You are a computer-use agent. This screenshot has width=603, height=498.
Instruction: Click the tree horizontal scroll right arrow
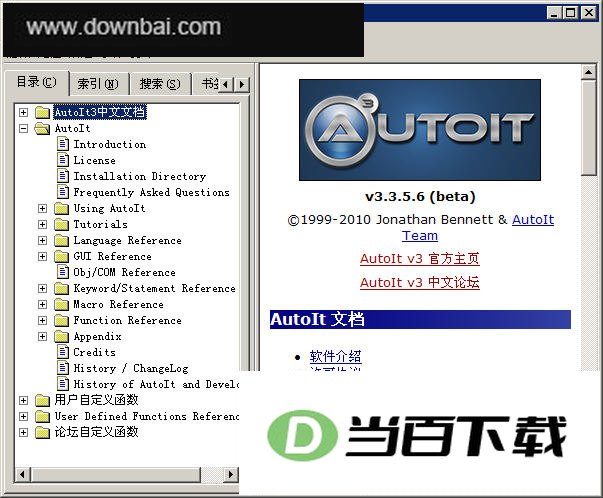click(230, 475)
